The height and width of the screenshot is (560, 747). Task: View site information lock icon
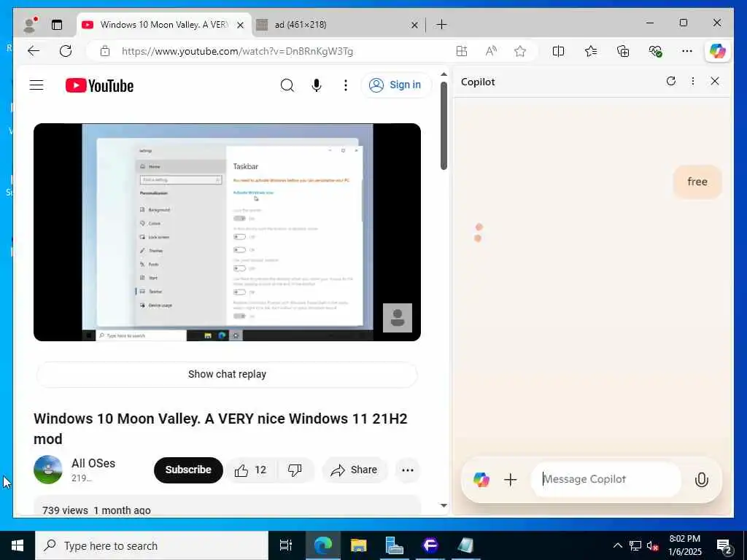pyautogui.click(x=105, y=51)
